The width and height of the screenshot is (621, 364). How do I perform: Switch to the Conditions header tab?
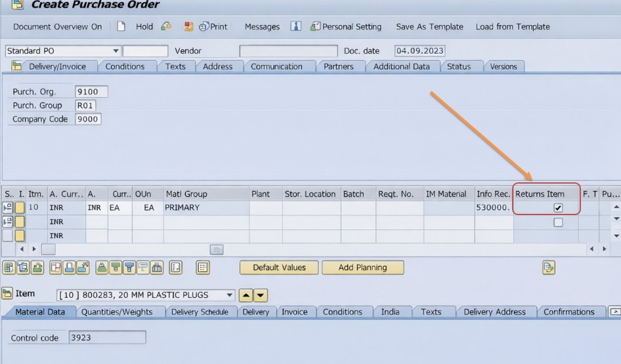point(125,66)
